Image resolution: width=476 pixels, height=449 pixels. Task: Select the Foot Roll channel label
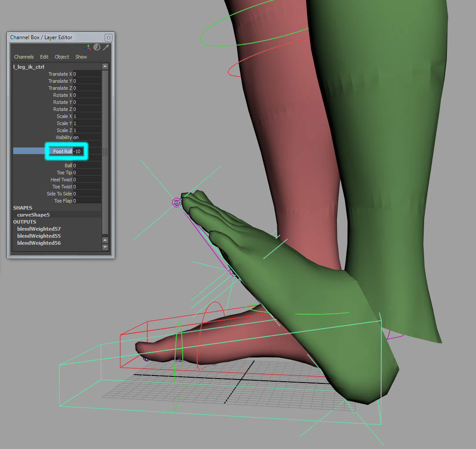click(x=63, y=151)
